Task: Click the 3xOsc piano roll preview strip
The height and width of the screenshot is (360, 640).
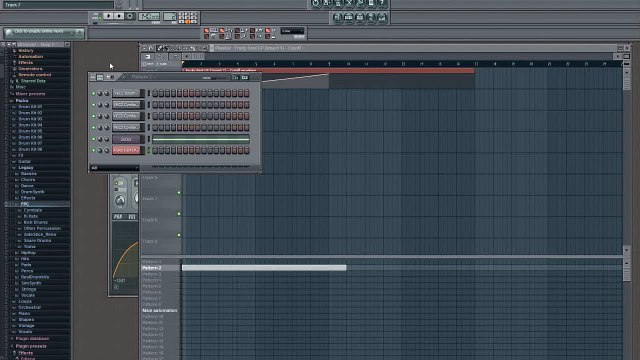Action: coord(201,139)
